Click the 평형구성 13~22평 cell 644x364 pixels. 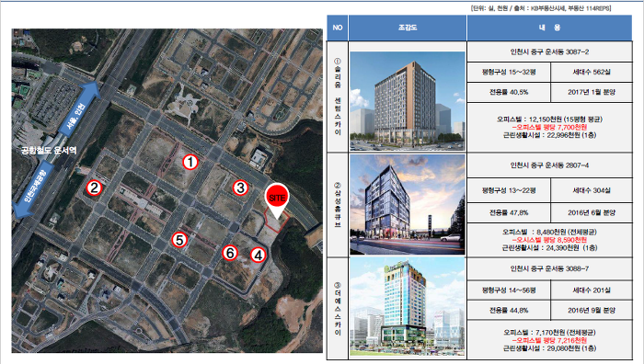point(509,190)
